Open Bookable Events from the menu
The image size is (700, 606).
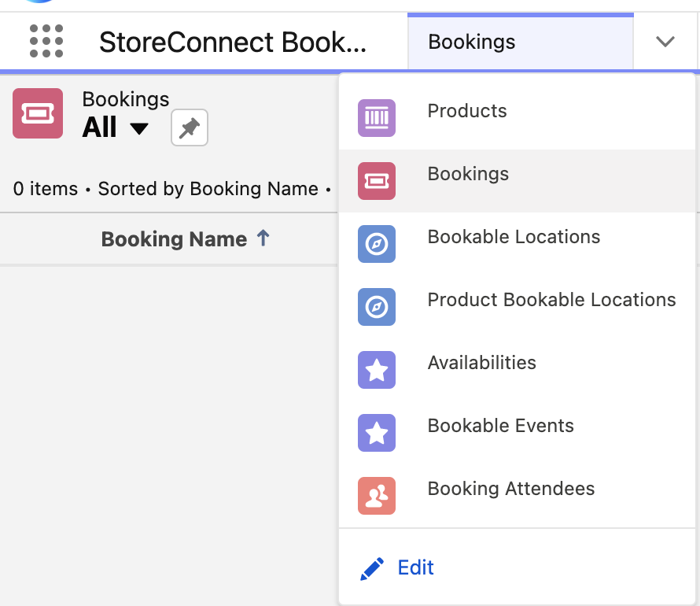pyautogui.click(x=517, y=433)
